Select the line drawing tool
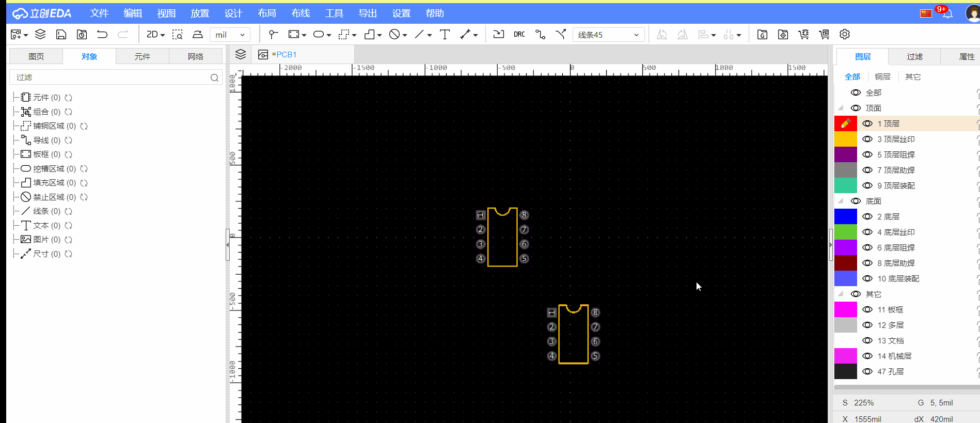The image size is (980, 423). 419,35
